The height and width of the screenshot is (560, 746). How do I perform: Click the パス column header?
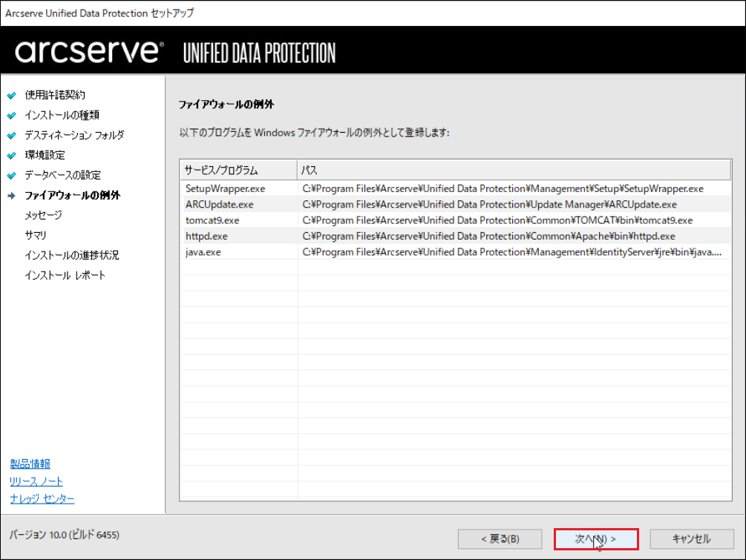[514, 170]
